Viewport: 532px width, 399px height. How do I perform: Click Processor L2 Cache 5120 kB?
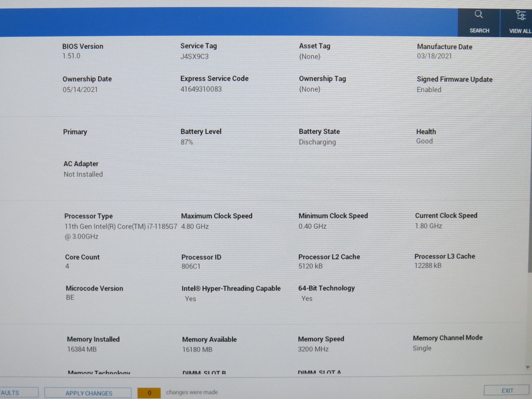tap(310, 266)
